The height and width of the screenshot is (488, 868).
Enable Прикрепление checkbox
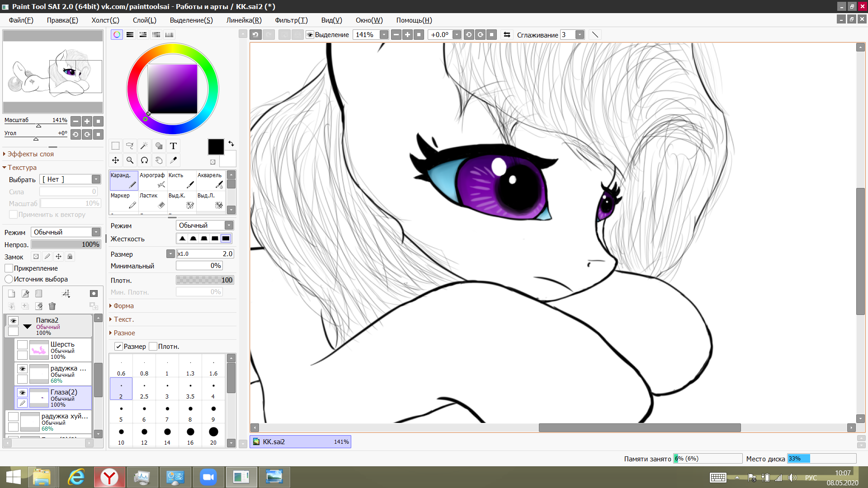9,268
